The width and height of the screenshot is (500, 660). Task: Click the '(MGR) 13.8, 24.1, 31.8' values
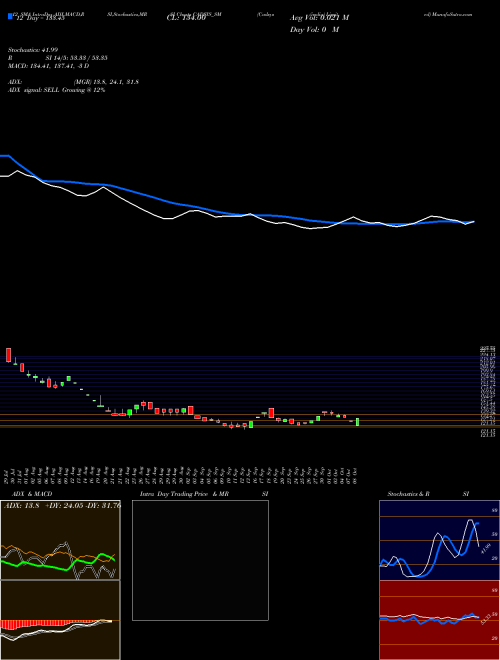pos(106,82)
